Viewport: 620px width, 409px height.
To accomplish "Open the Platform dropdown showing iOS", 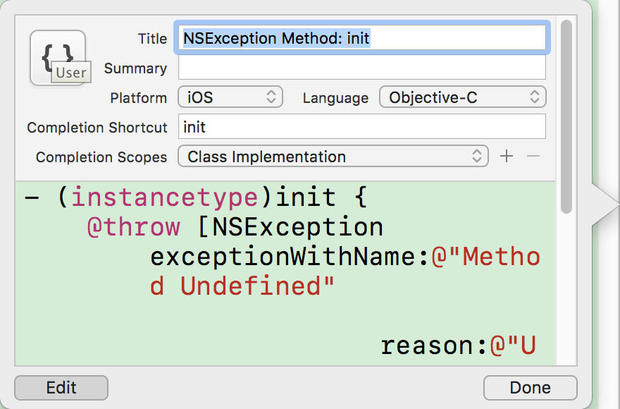I will (x=231, y=97).
